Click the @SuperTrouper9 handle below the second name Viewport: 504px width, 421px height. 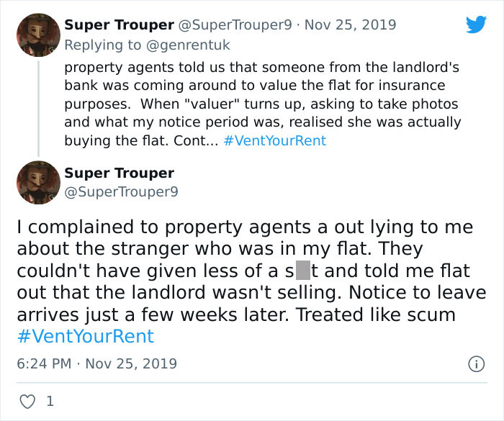[x=121, y=191]
